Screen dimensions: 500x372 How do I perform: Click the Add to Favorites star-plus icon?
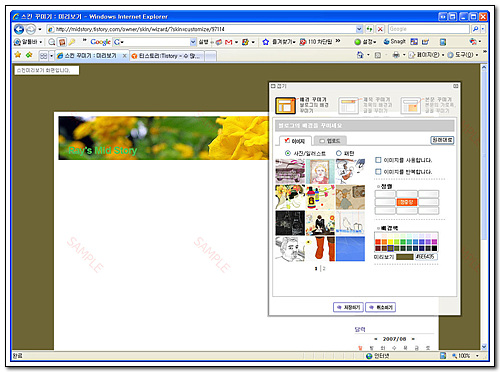(x=29, y=55)
